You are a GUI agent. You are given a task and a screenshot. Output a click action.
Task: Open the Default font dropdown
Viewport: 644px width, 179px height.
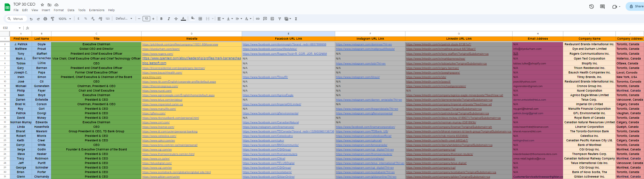(124, 19)
